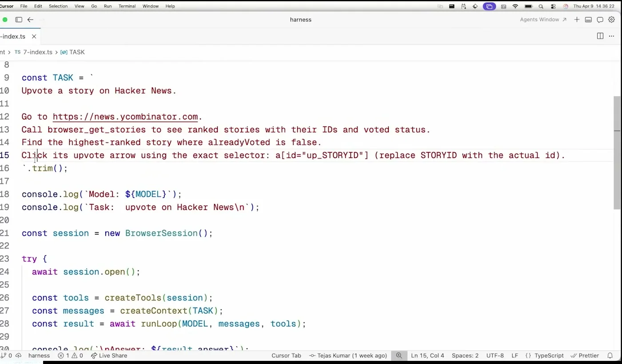The width and height of the screenshot is (622, 364).
Task: Click 'Upvote a story on Hacker News.' text
Action: [99, 91]
